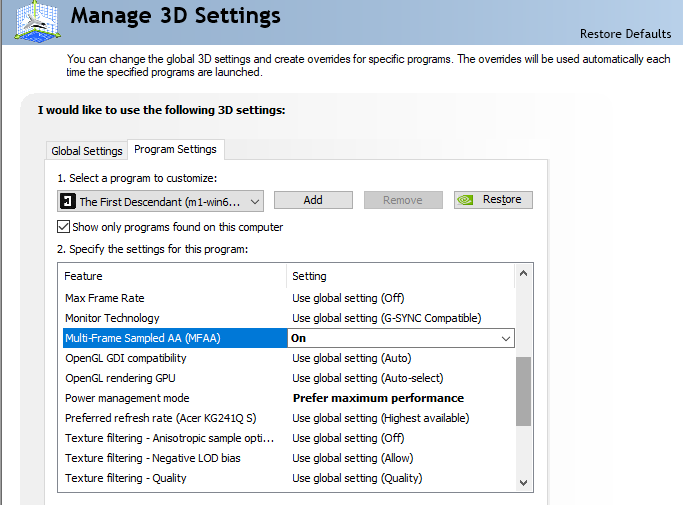The width and height of the screenshot is (684, 505).
Task: Switch to Global Settings tab
Action: [x=87, y=151]
